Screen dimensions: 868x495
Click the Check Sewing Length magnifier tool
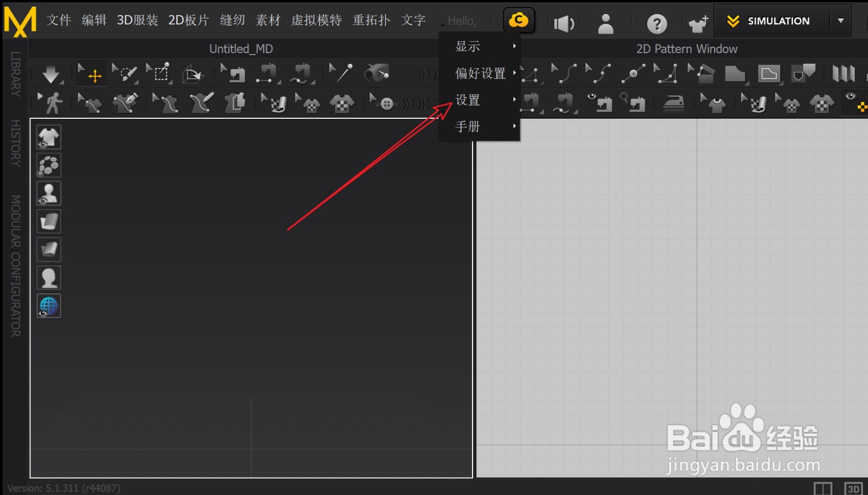(x=634, y=103)
